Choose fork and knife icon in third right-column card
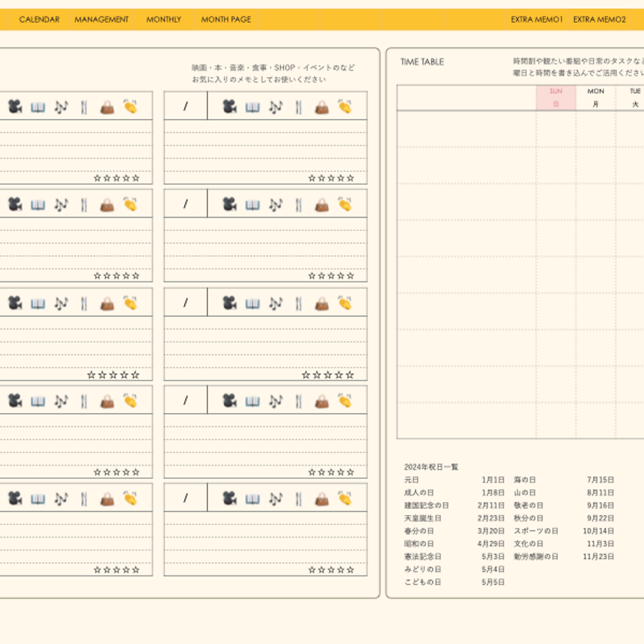Screen dimensions: 644x644 pos(299,304)
